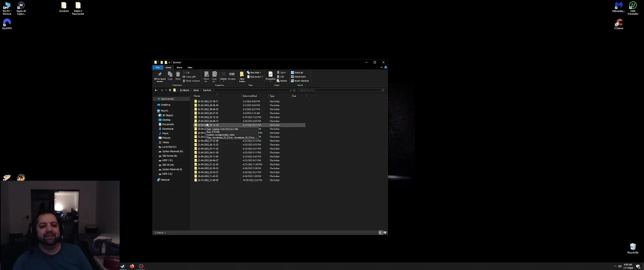
Task: Click Paste shortcut in ribbon
Action: (191, 81)
